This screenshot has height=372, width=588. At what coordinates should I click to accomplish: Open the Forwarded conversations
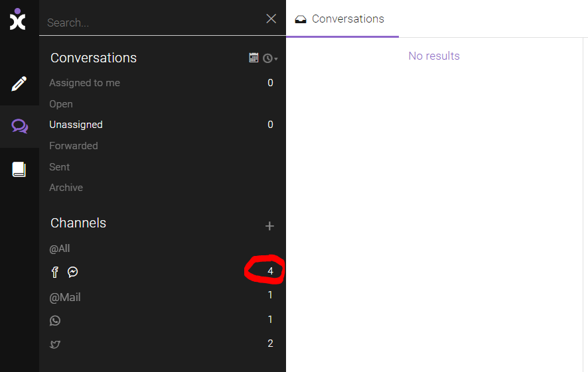click(x=74, y=146)
